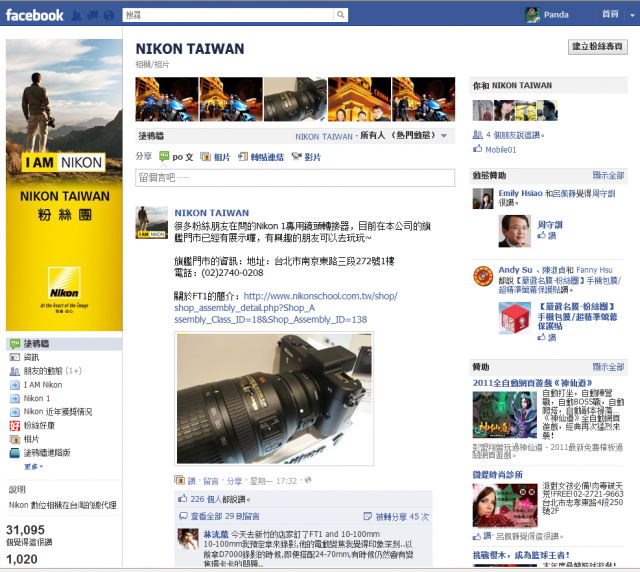Image resolution: width=640 pixels, height=572 pixels.
Task: Open 朋友的動態 sidebar item
Action: [45, 371]
